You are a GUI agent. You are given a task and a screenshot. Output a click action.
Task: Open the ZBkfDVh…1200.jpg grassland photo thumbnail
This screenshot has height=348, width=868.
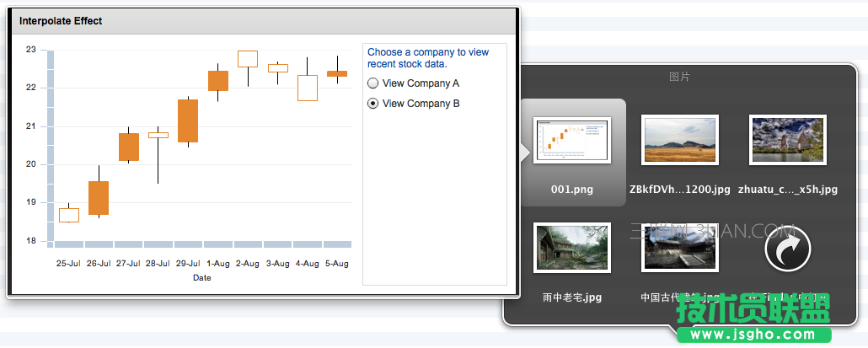tap(679, 139)
